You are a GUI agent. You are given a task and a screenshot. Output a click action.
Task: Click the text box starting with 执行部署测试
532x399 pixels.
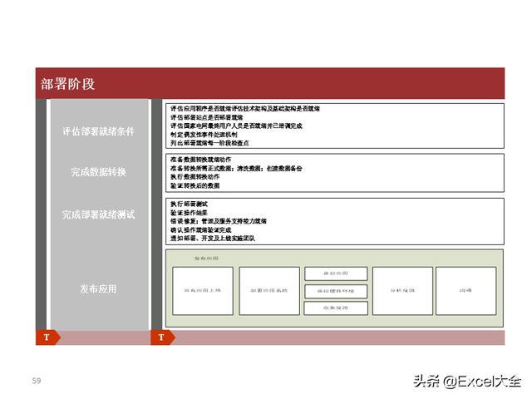[335, 221]
